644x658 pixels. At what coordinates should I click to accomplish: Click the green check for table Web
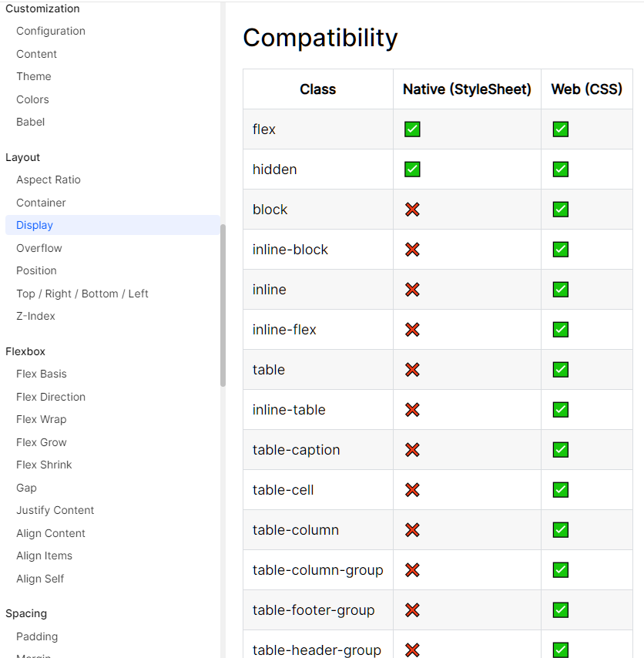[561, 370]
